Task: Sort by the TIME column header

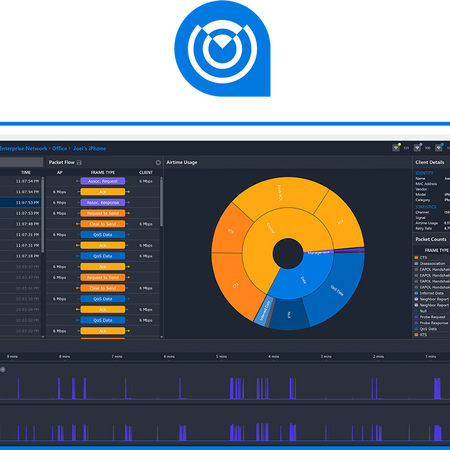Action: [26, 172]
